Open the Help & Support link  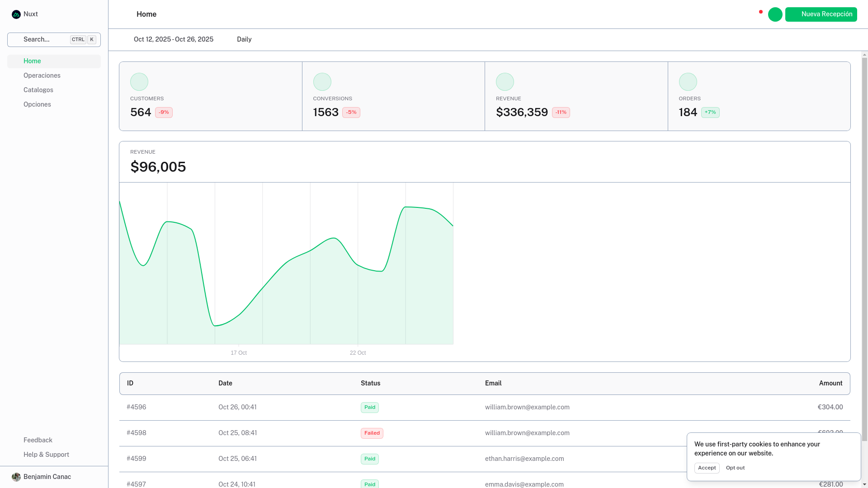(x=46, y=455)
